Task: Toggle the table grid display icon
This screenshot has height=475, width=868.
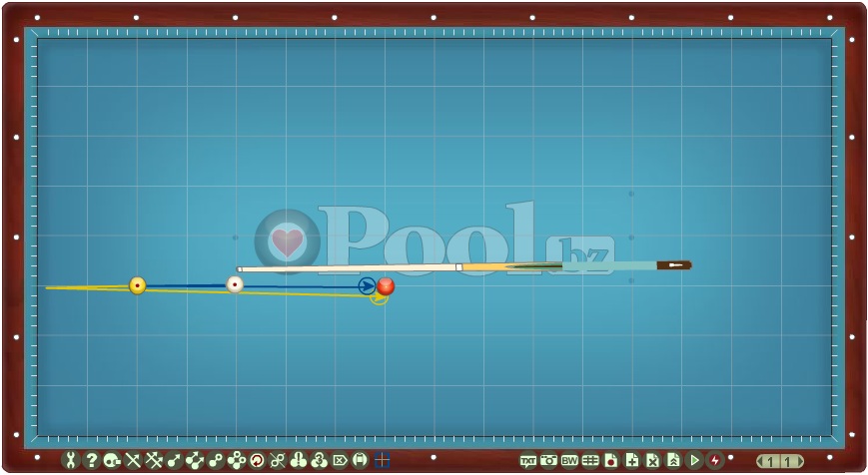Action: [590, 460]
